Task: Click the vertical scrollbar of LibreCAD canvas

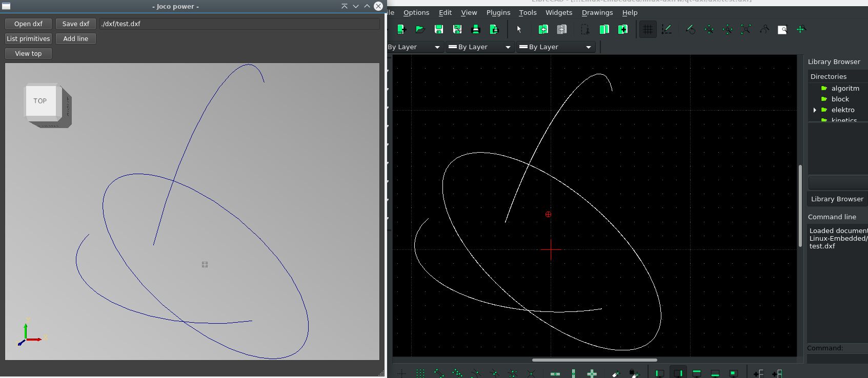Action: [800, 206]
